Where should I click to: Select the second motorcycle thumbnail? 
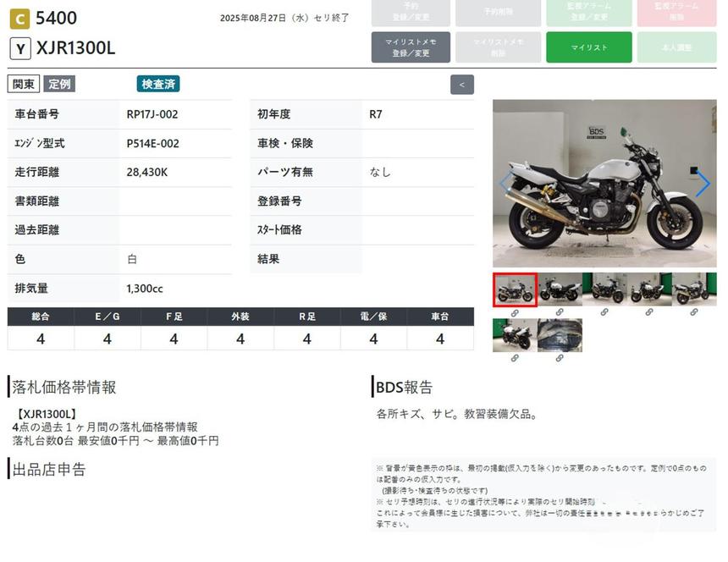[x=560, y=289]
